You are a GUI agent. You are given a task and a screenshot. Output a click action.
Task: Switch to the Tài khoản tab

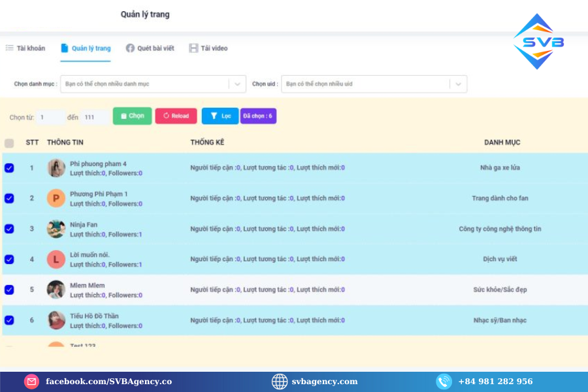(25, 48)
